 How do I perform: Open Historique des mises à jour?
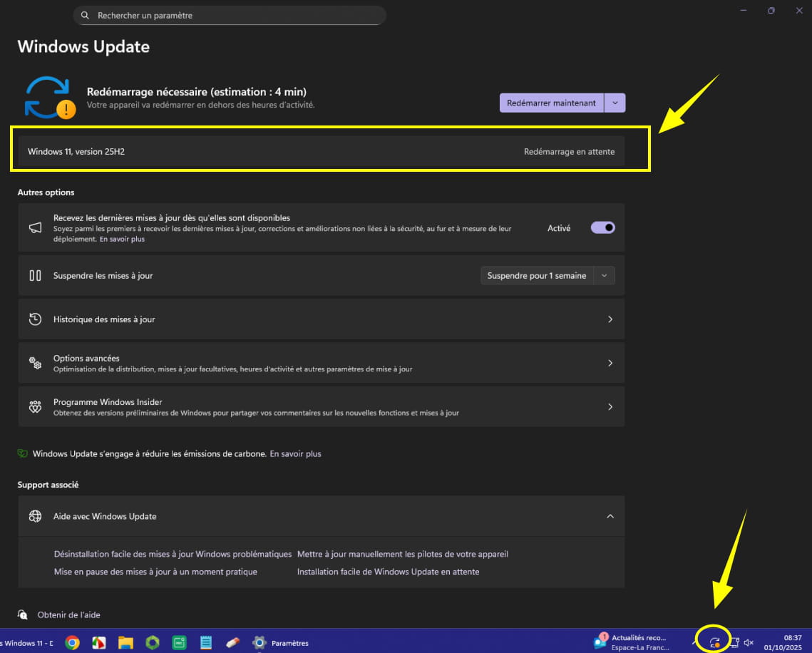tap(321, 319)
